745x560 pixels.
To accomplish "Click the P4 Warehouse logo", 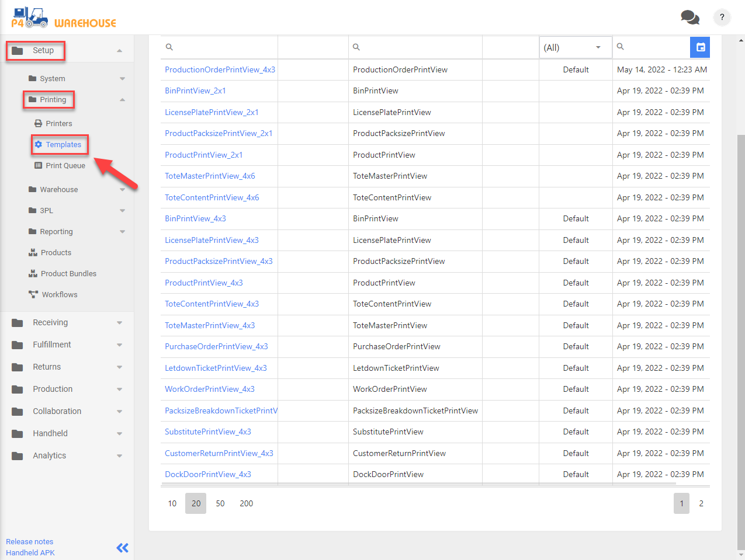I will pos(64,18).
